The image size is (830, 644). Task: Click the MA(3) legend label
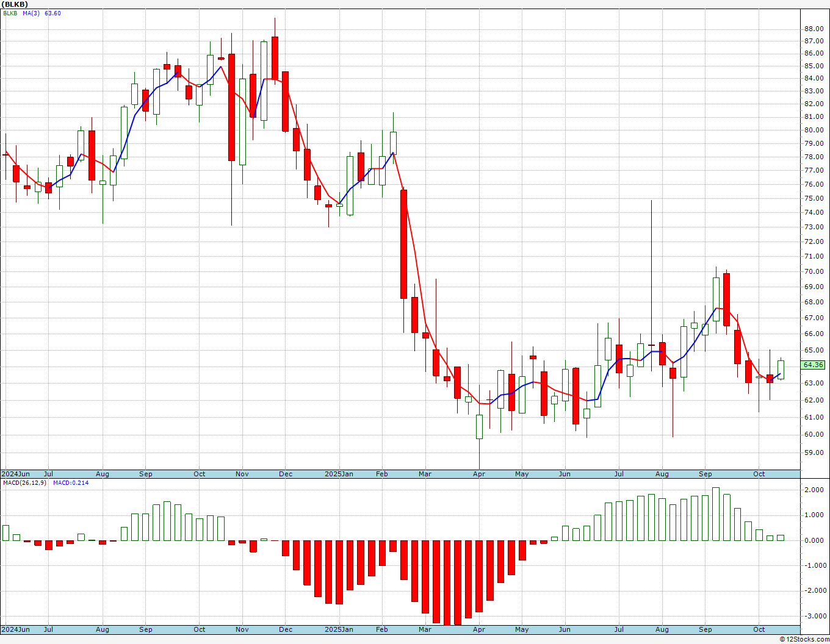31,13
